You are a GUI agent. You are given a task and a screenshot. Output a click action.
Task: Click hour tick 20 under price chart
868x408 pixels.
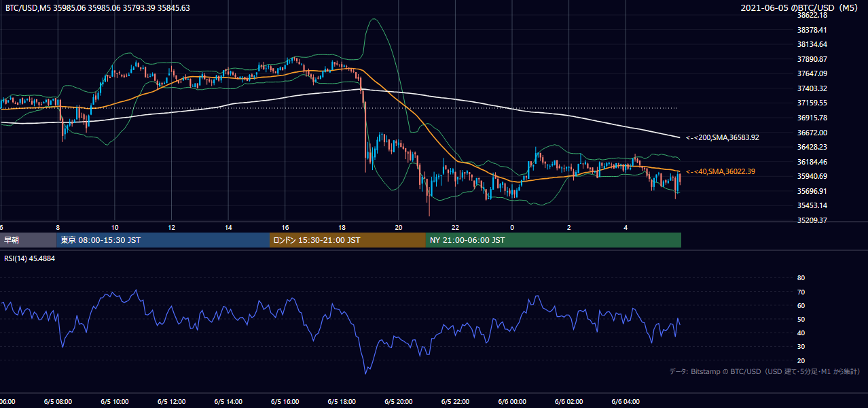[x=399, y=227]
